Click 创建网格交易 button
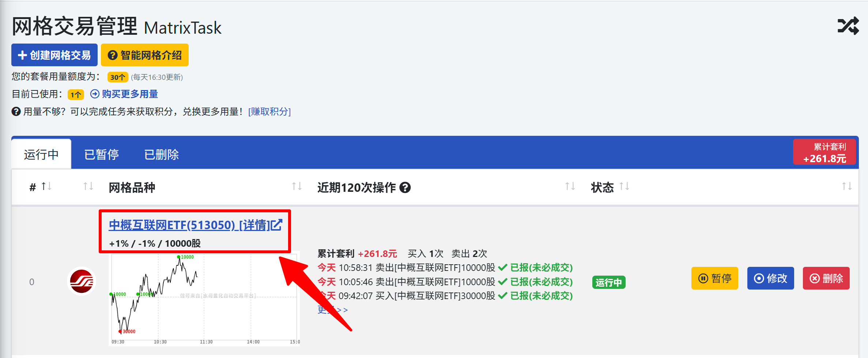The height and width of the screenshot is (358, 868). [54, 55]
